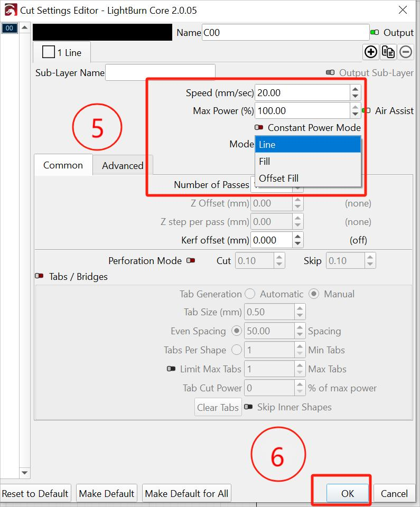Toggle the Output Sub-Layer switch
Image resolution: width=420 pixels, height=507 pixels.
coord(330,72)
